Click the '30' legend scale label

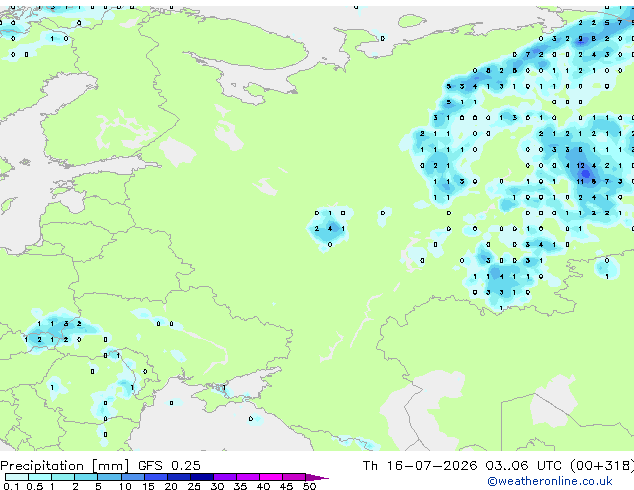click(x=217, y=486)
